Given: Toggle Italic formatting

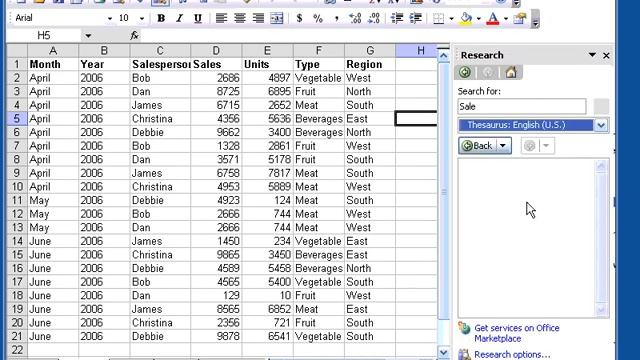Looking at the screenshot, I should point(179,18).
